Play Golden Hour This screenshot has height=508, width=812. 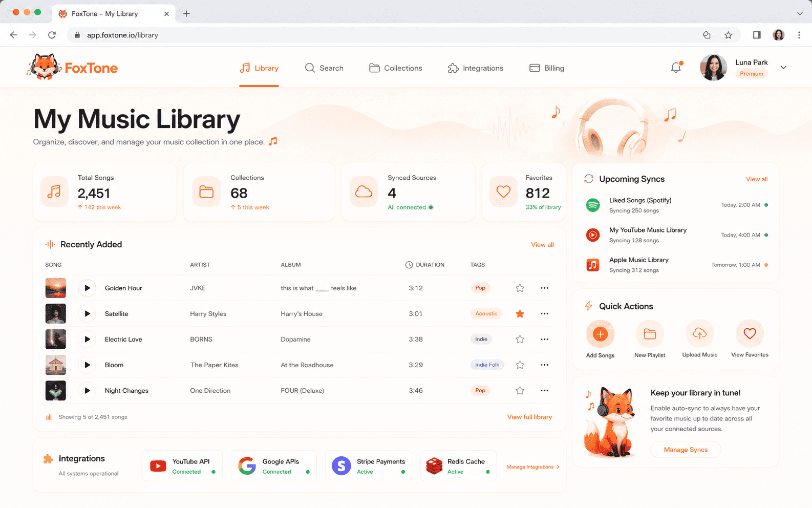pyautogui.click(x=87, y=288)
